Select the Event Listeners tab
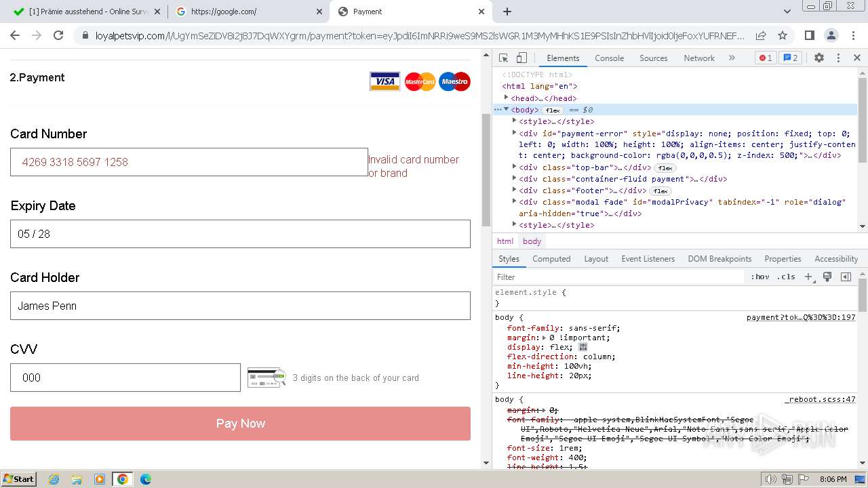The image size is (868, 488). click(x=648, y=259)
